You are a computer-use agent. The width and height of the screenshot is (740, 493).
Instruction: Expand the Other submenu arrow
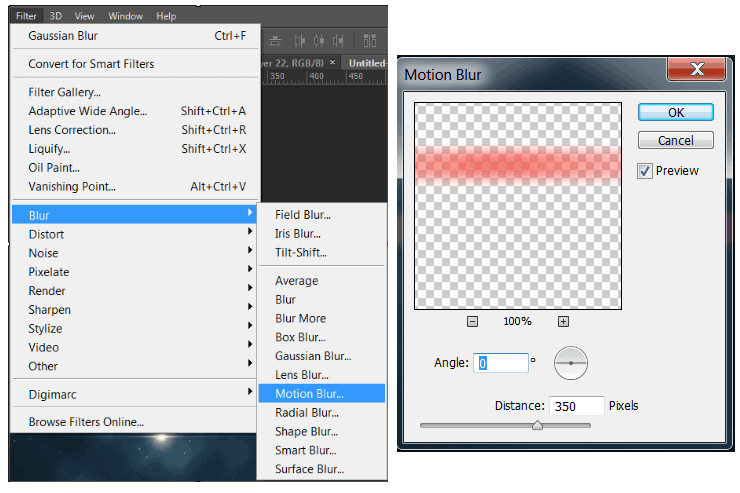[250, 363]
